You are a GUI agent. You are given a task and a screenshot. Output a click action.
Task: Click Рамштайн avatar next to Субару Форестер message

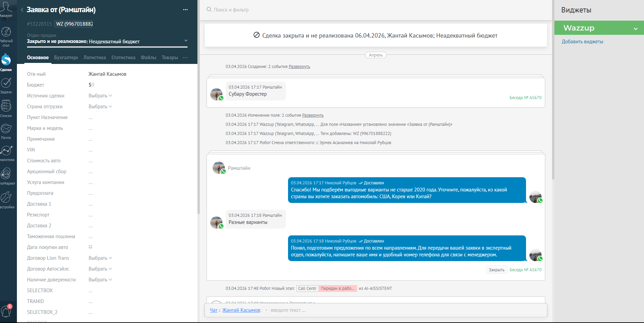pyautogui.click(x=216, y=94)
